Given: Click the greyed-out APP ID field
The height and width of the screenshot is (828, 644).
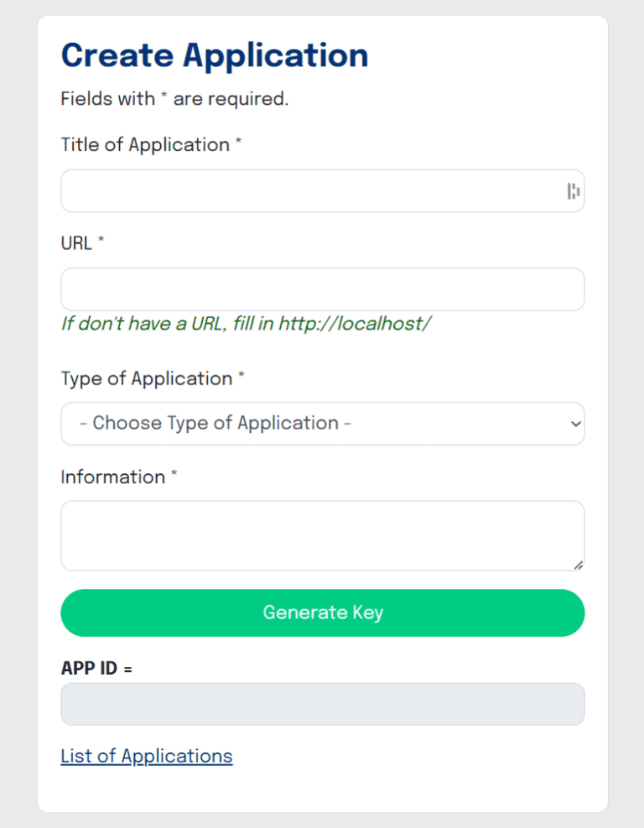Looking at the screenshot, I should (x=323, y=704).
